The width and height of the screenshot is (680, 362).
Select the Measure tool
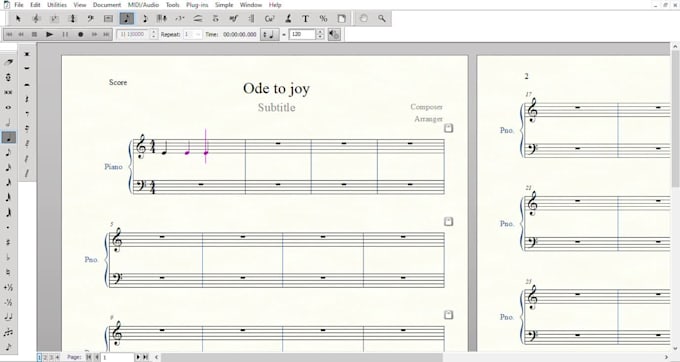[x=108, y=18]
